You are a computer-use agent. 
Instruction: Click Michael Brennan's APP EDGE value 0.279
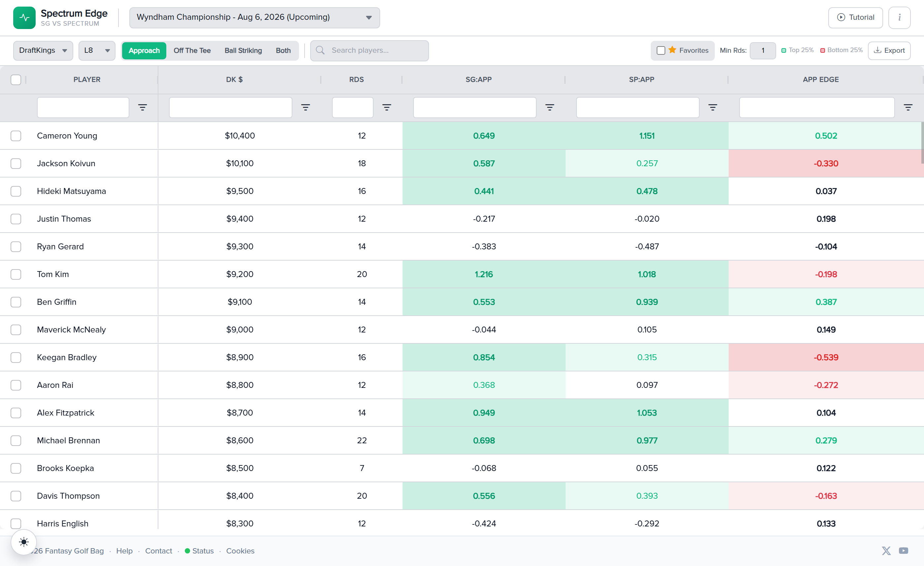pyautogui.click(x=826, y=440)
